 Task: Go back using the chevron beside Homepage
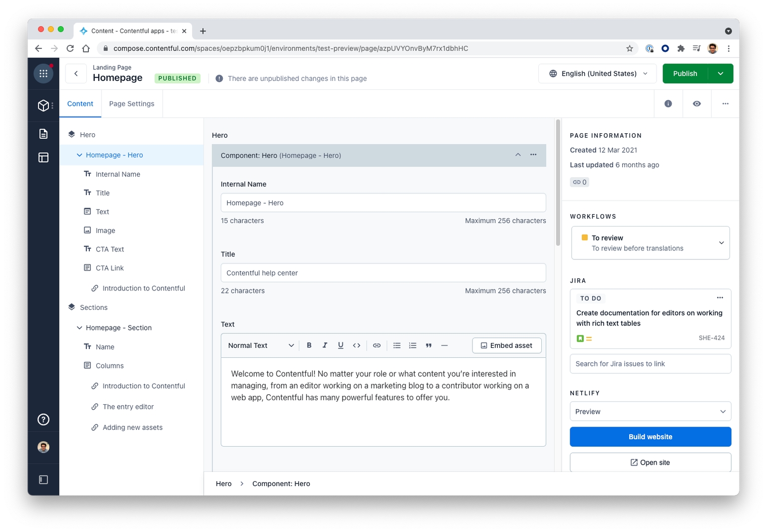[76, 73]
